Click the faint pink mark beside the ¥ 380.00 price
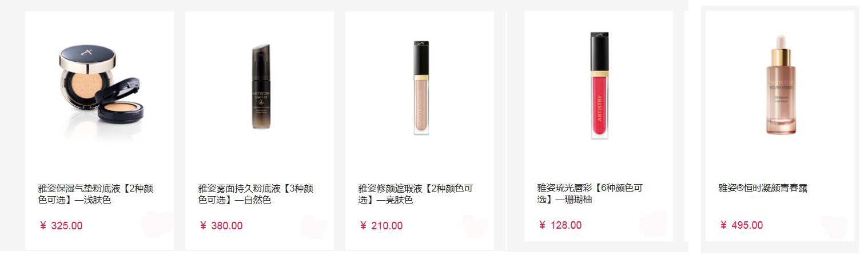The height and width of the screenshot is (255, 868). [314, 227]
